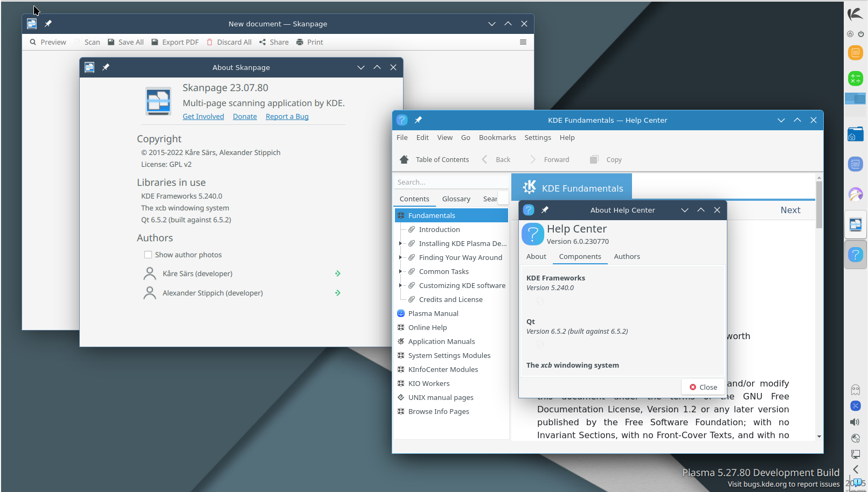Screen dimensions: 868x492
Task: Open Skanpage hamburger menu icon
Action: (523, 42)
